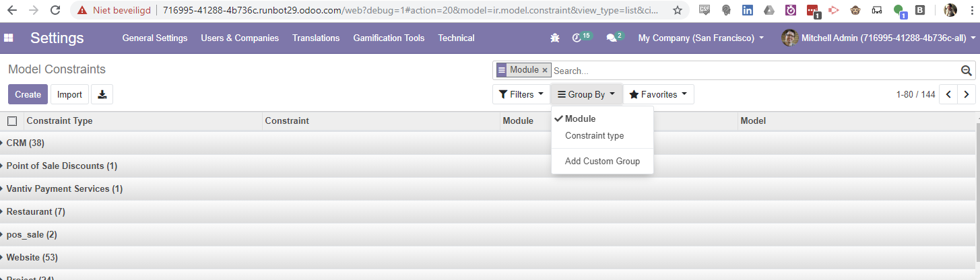Click the browser address bar URL
The width and height of the screenshot is (980, 280).
point(410,10)
